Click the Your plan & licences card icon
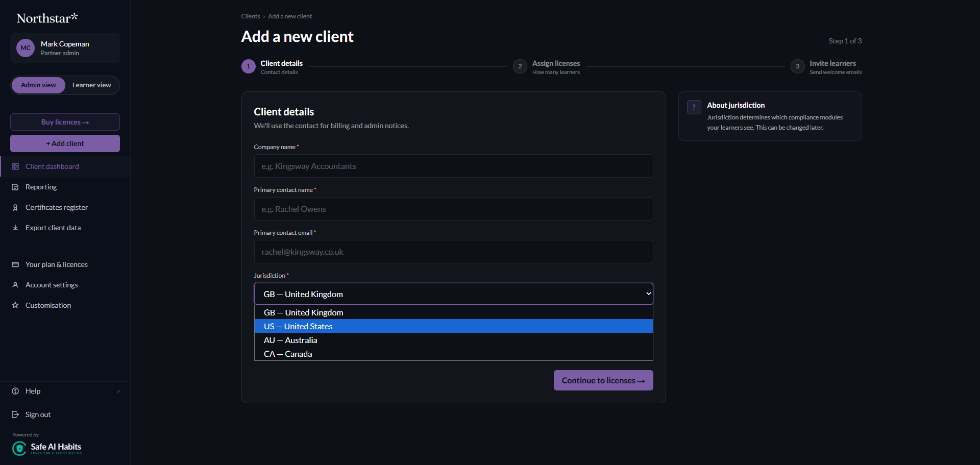This screenshot has width=980, height=465. pos(15,264)
